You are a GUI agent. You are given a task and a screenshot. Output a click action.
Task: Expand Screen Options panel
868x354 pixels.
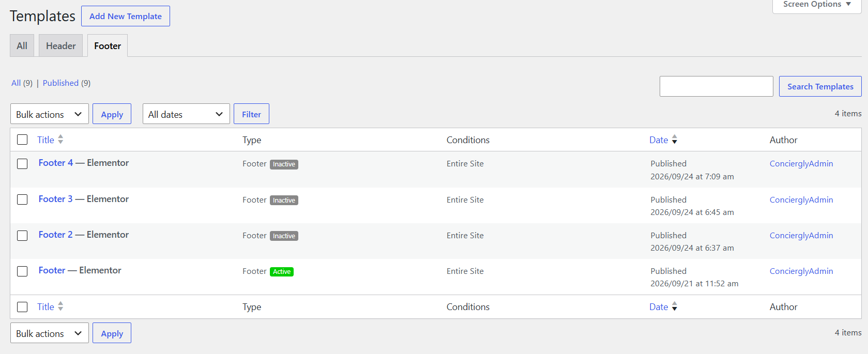point(817,5)
